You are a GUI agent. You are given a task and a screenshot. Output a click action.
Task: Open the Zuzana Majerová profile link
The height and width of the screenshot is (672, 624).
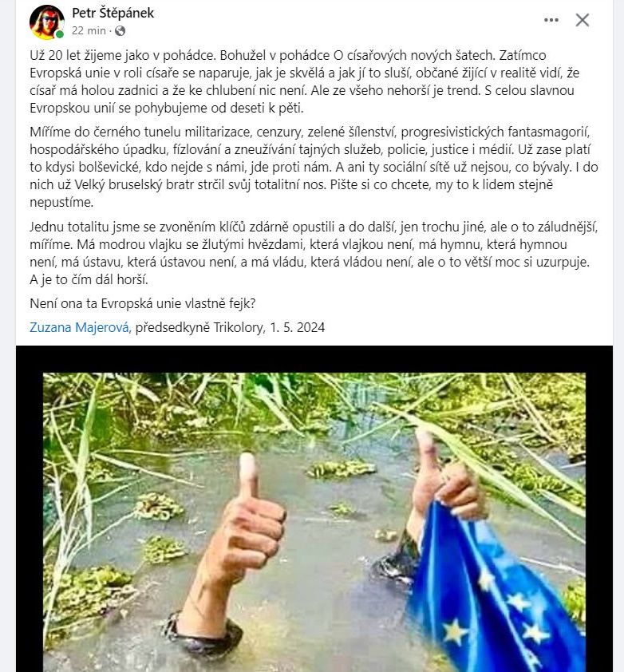click(79, 327)
